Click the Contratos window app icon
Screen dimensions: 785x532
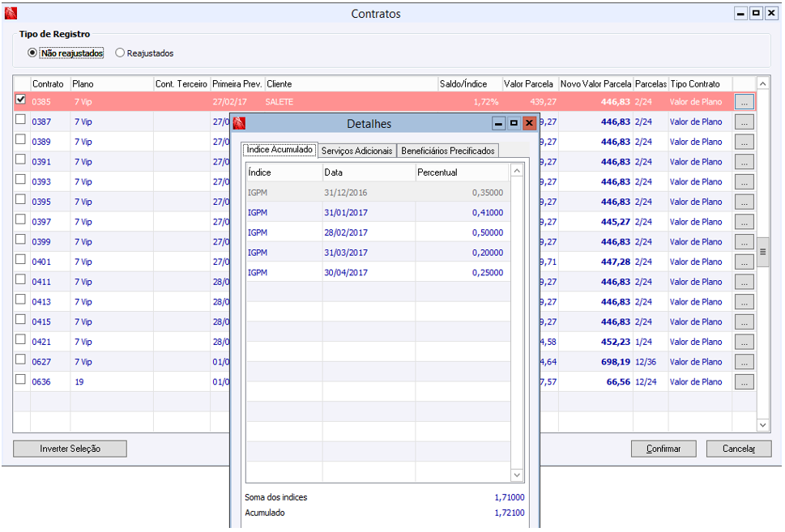11,14
